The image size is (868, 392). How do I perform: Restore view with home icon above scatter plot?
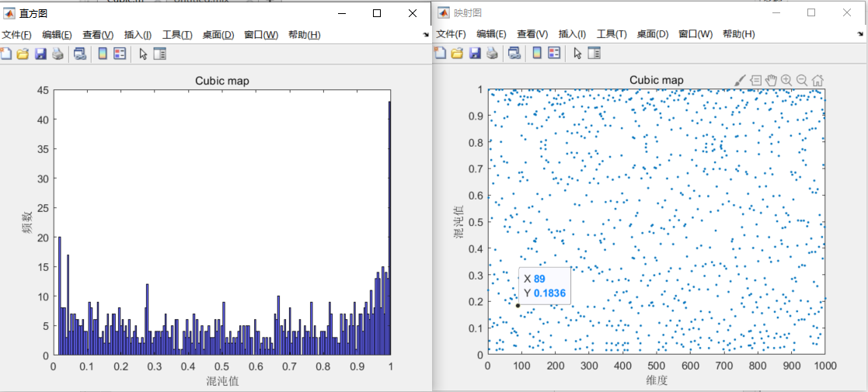817,81
